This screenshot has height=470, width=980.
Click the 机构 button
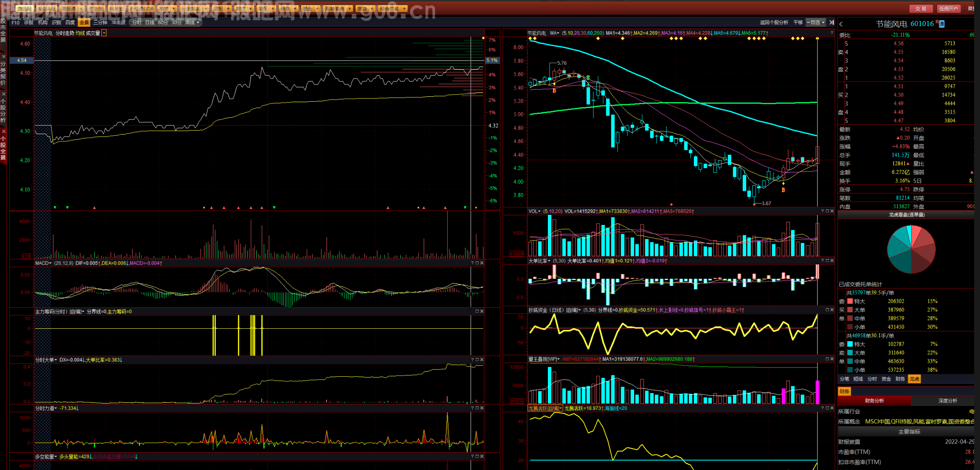click(42, 22)
